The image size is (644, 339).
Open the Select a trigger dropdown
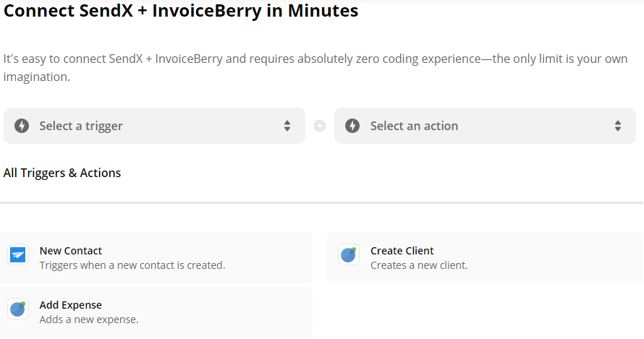click(x=154, y=126)
